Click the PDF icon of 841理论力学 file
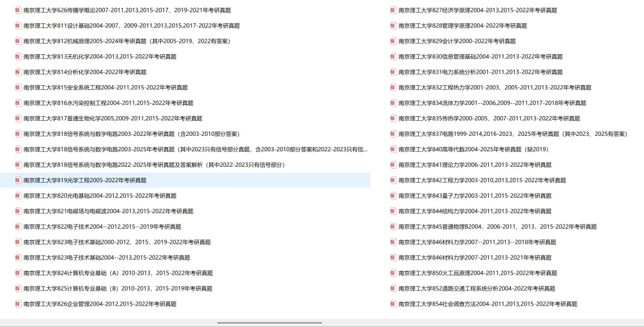Viewport: 644px width, 327px height. pyautogui.click(x=393, y=164)
